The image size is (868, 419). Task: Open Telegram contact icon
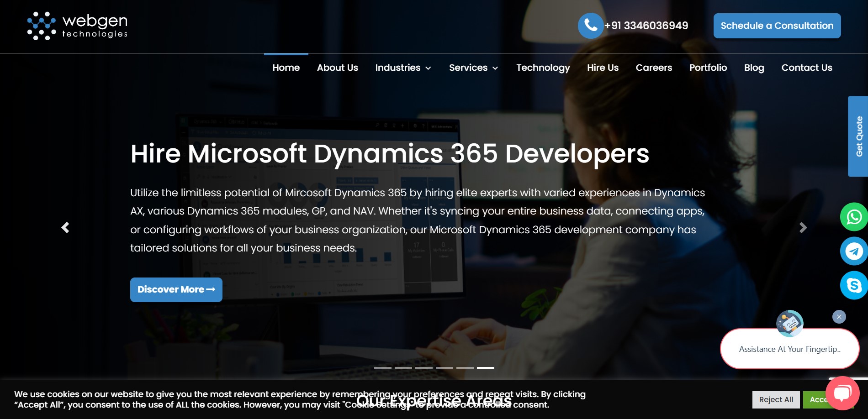pos(854,251)
